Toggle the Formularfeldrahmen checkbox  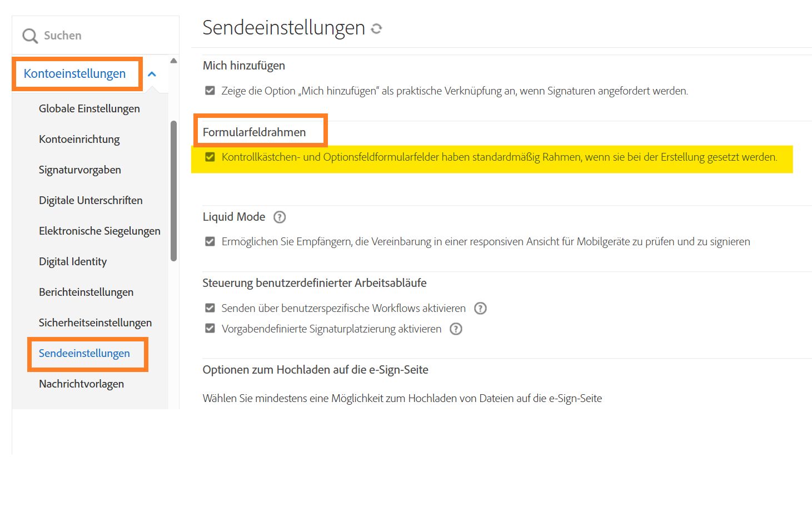point(210,157)
